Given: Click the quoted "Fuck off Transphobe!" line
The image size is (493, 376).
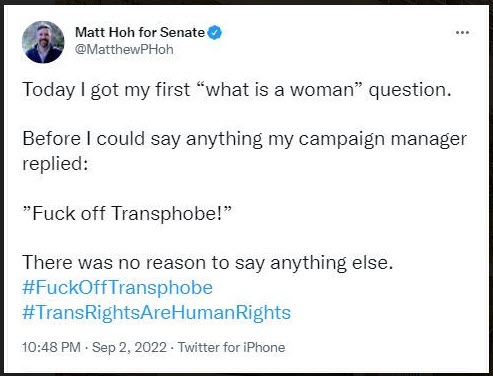Looking at the screenshot, I should 127,213.
